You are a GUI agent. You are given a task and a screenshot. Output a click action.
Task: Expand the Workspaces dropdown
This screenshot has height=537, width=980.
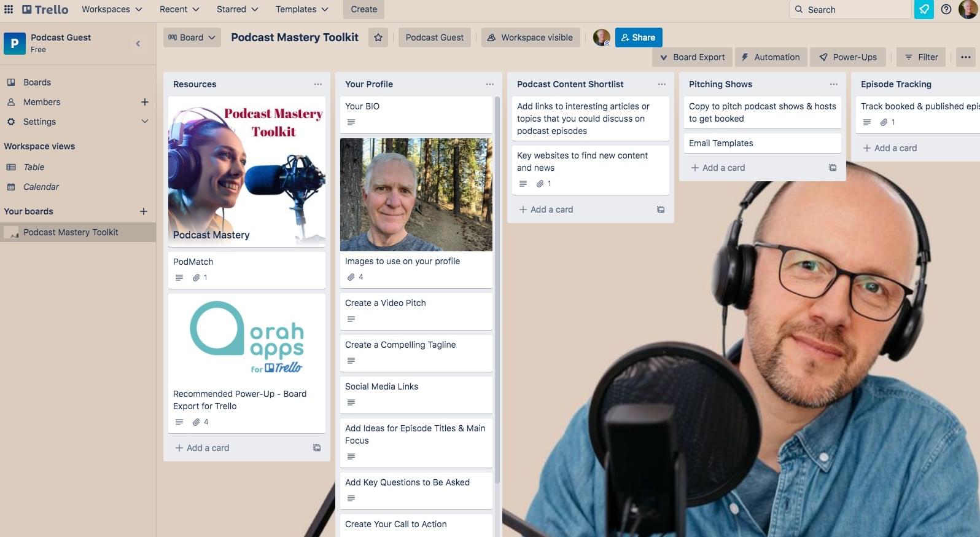(x=112, y=9)
